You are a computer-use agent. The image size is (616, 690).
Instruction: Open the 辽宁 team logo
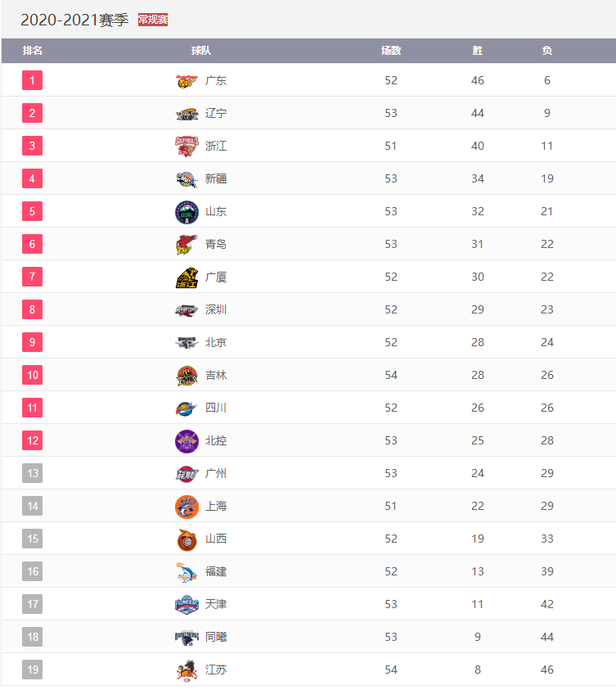tap(187, 114)
